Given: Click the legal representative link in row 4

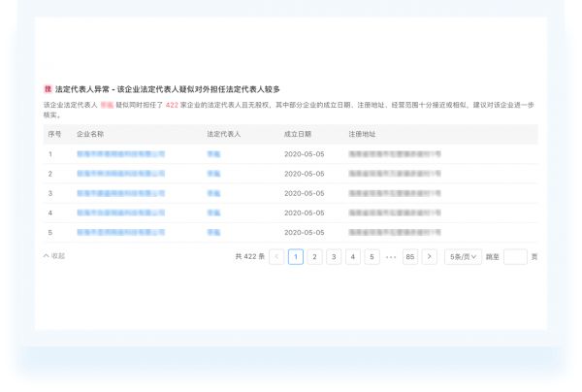Looking at the screenshot, I should [x=213, y=212].
